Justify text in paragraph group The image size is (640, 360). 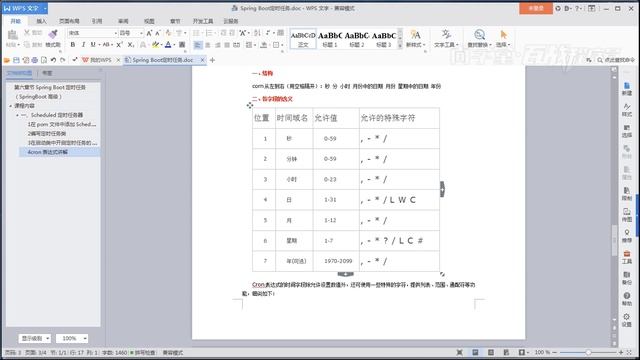(227, 45)
